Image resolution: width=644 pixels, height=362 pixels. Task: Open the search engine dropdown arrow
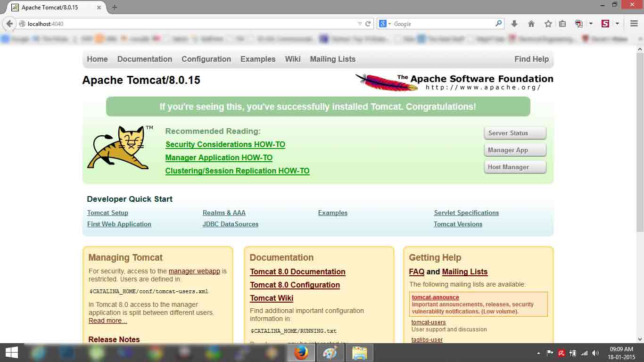[x=389, y=24]
